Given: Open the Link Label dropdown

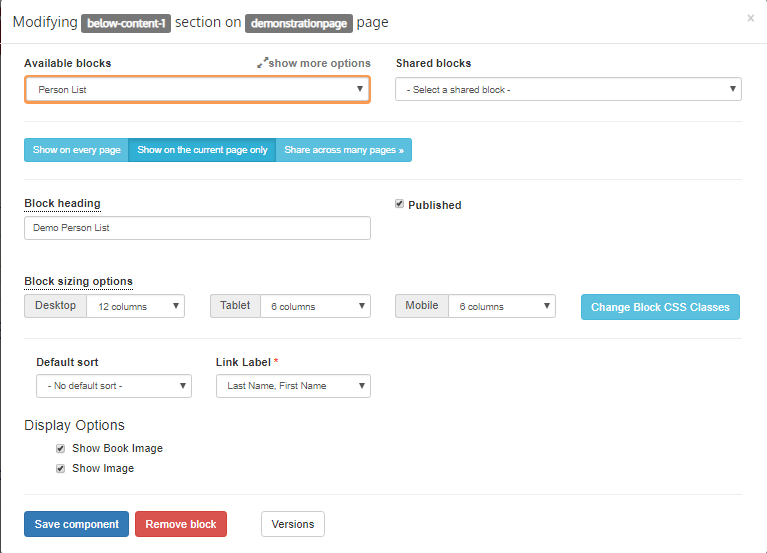Looking at the screenshot, I should pyautogui.click(x=293, y=386).
